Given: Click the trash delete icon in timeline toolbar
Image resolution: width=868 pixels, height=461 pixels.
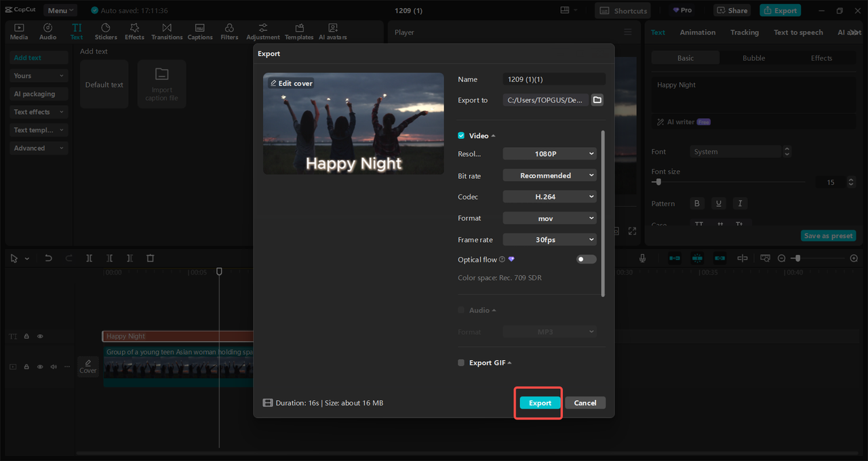Looking at the screenshot, I should [x=151, y=258].
